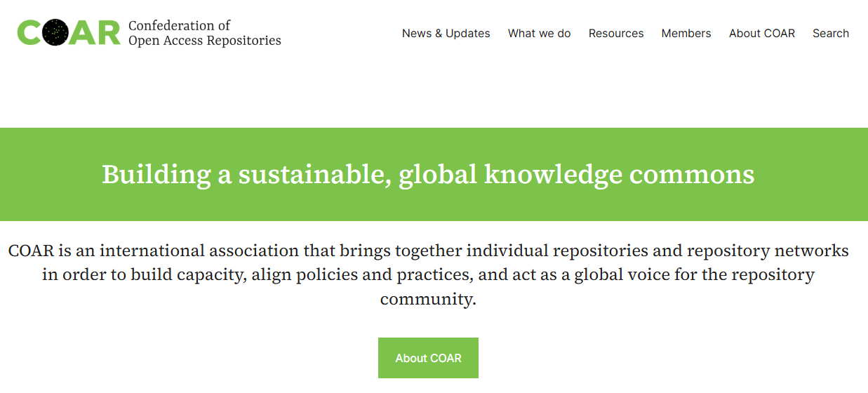Open the News & Updates menu

coord(446,33)
